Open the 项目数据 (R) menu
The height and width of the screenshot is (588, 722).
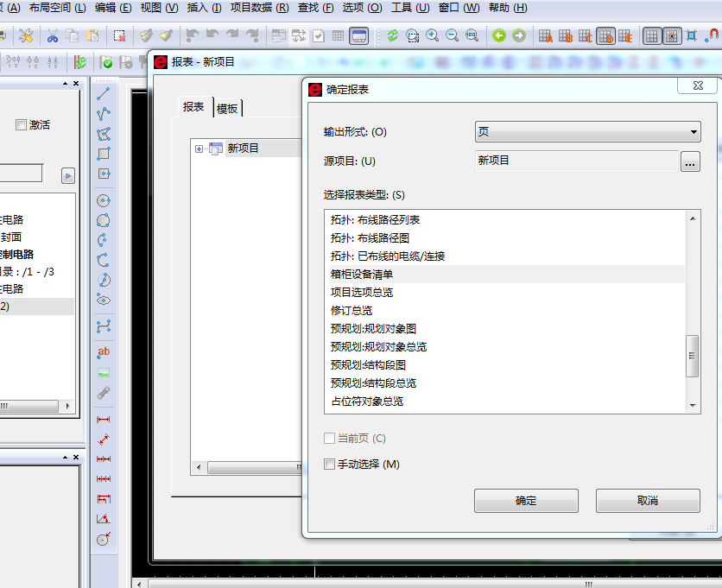(x=259, y=8)
